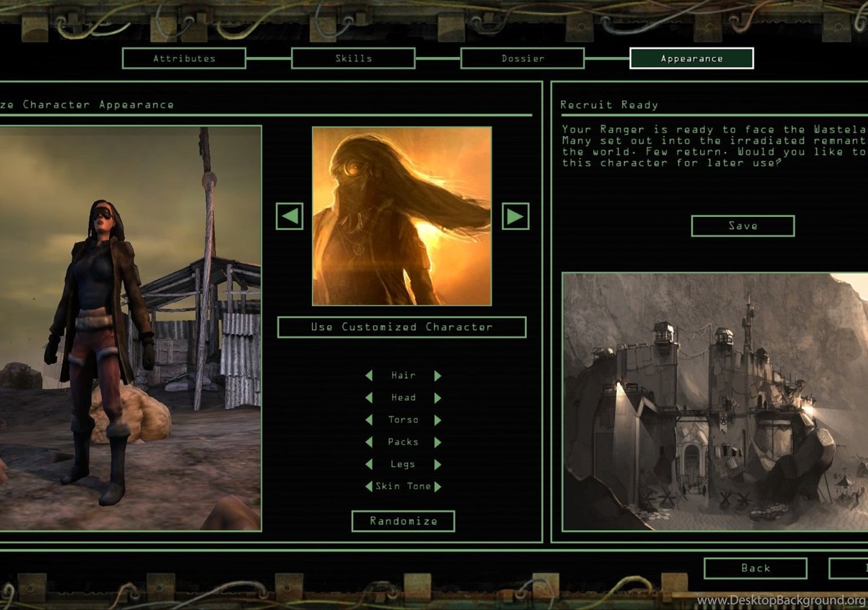Image resolution: width=868 pixels, height=610 pixels.
Task: Click previous portrait arrow button
Action: (290, 216)
